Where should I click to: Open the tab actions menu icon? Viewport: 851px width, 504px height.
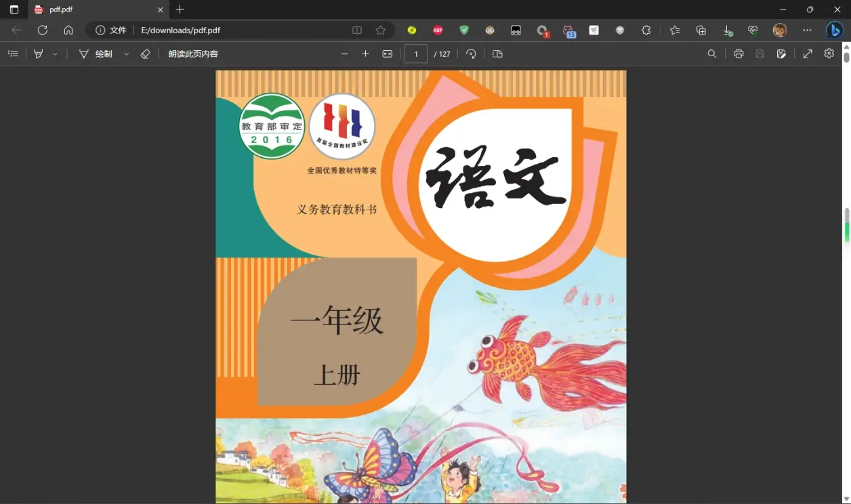(14, 9)
